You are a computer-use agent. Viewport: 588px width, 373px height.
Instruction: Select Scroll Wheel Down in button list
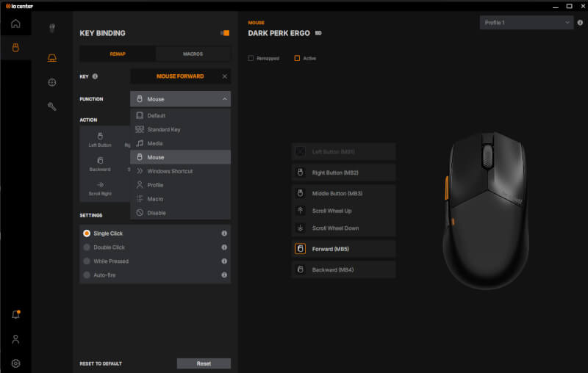(x=343, y=228)
